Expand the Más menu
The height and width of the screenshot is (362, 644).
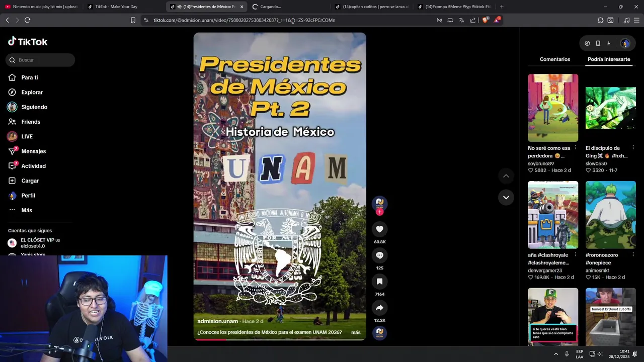pyautogui.click(x=20, y=210)
